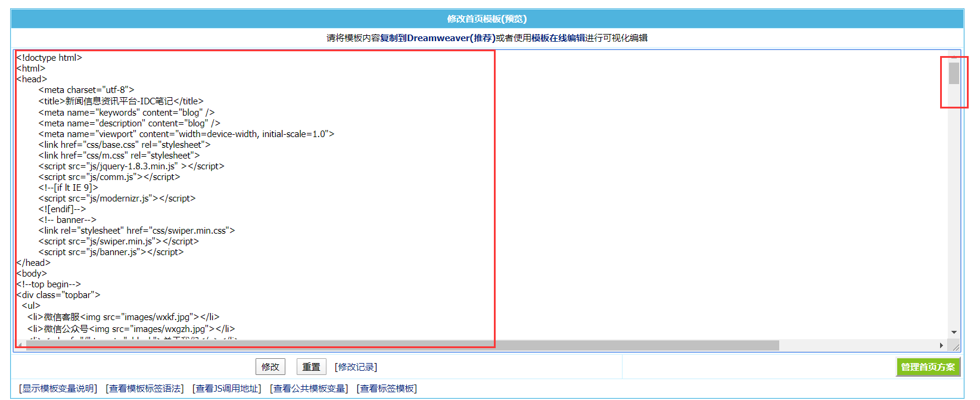Screen dimensions: 980x400
Task: Click the <!--top begin--> comment line
Action: coord(48,284)
